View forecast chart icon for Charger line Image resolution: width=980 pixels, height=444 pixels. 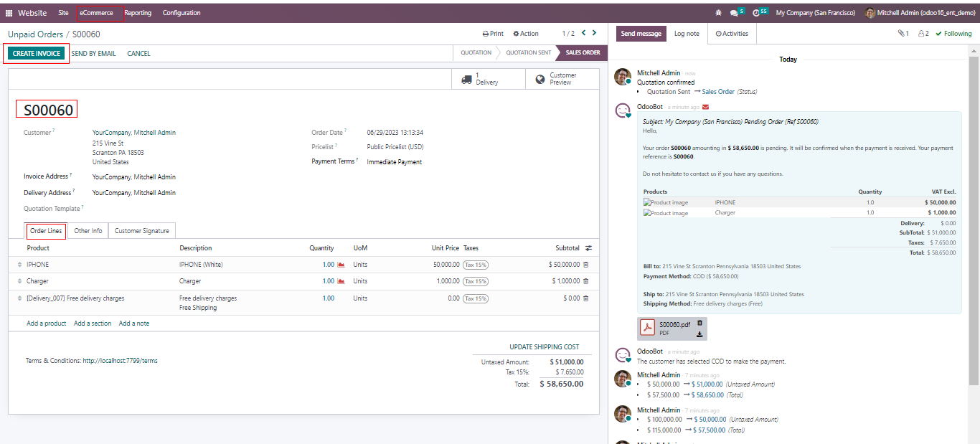pos(341,281)
